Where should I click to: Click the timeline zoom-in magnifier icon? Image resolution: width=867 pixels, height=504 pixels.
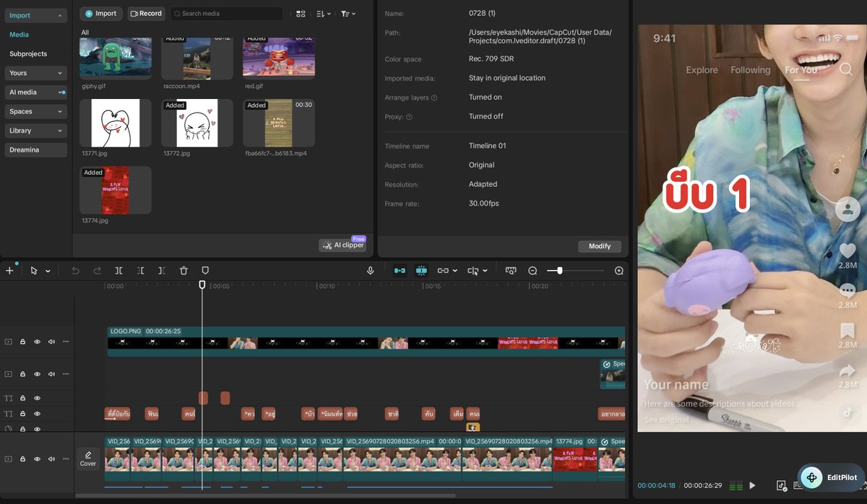click(x=618, y=271)
